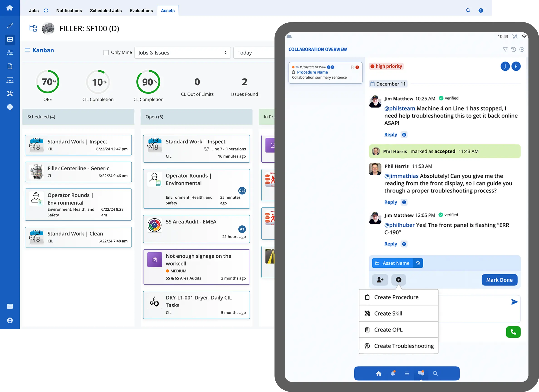Open the board layout icon in sidebar
The height and width of the screenshot is (392, 539).
click(10, 39)
